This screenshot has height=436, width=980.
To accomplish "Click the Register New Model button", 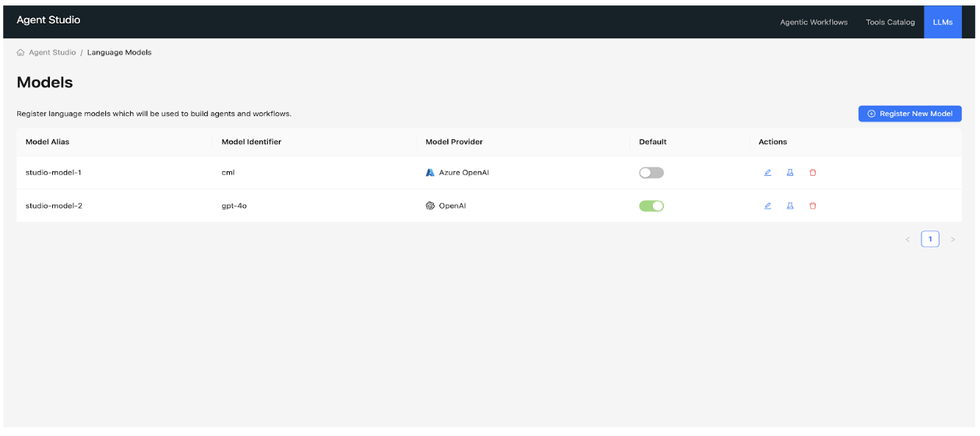I will pyautogui.click(x=910, y=114).
